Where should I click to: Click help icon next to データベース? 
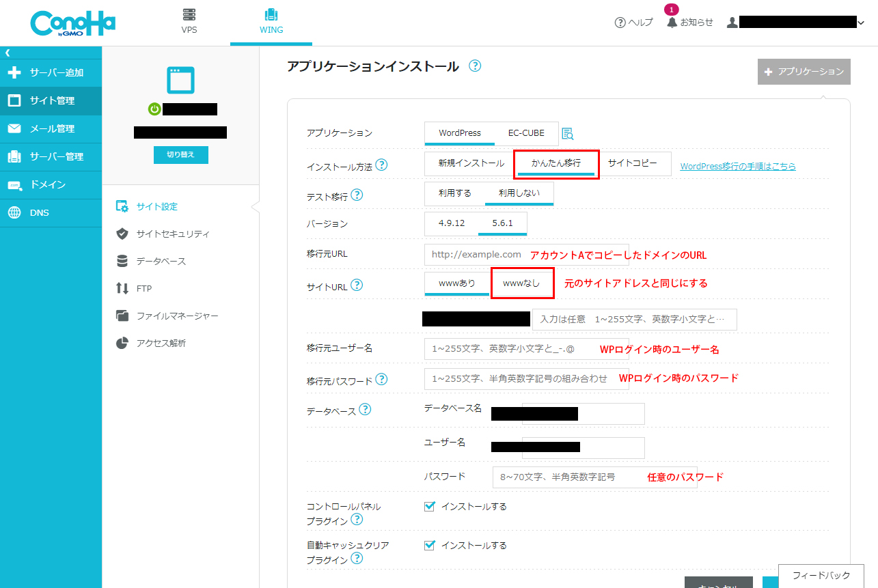365,409
